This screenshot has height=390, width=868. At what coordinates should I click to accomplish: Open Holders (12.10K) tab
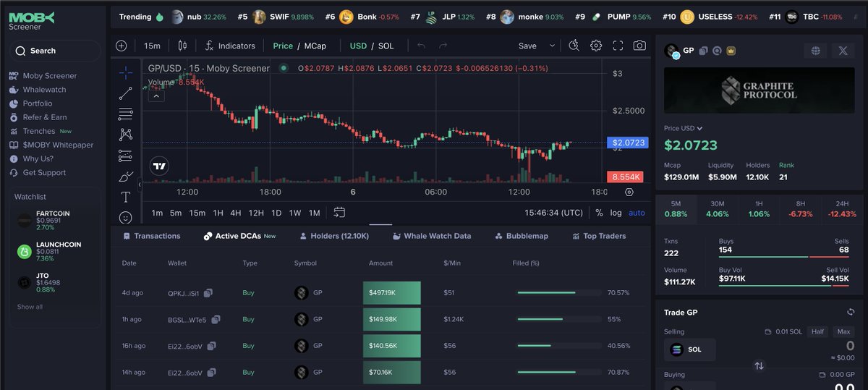[x=334, y=236]
